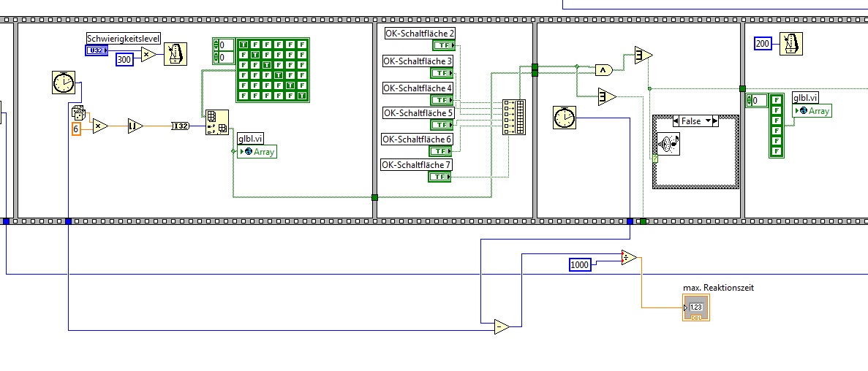Screen dimensions: 868x371
Task: Select the Replace Array Subset node
Action: [217, 123]
